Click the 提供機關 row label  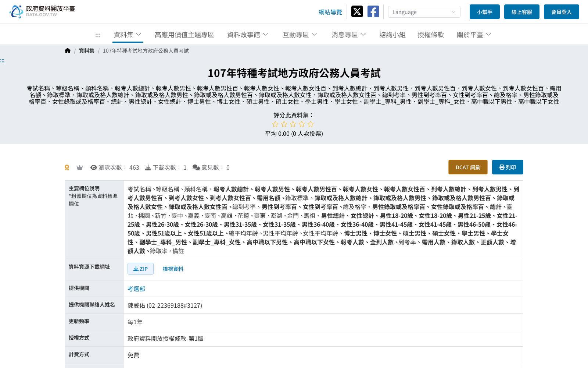pyautogui.click(x=79, y=288)
